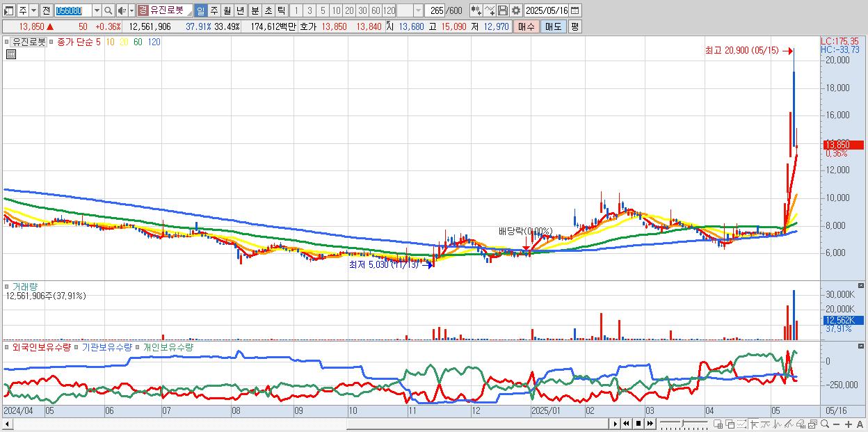Zoom in chart with plus icon

[x=849, y=424]
